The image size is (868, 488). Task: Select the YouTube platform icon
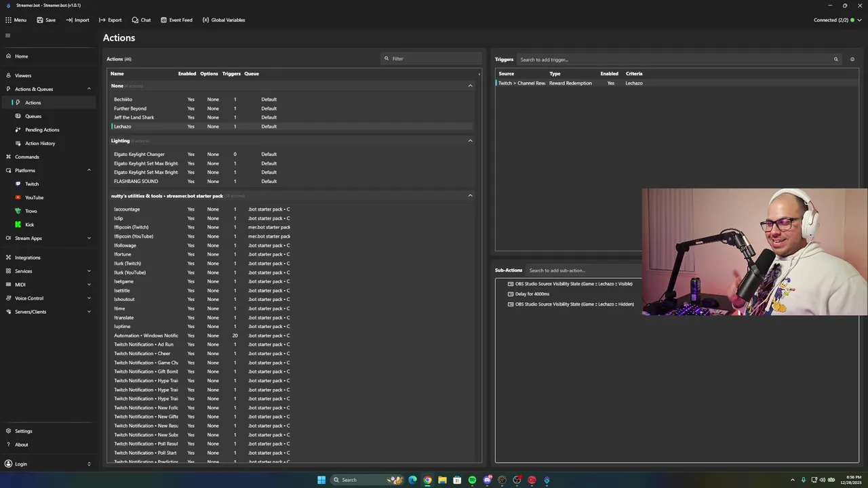18,197
